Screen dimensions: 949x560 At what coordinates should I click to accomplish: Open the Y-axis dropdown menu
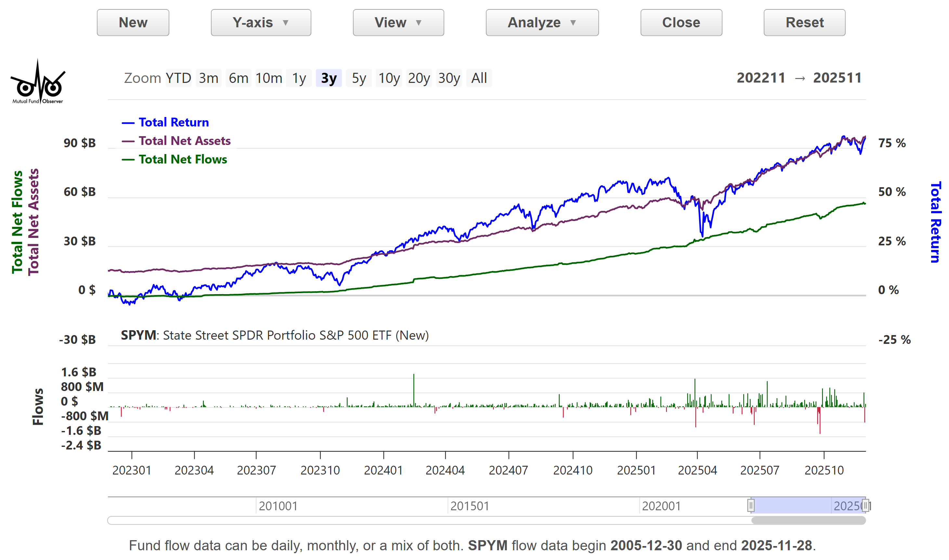click(x=261, y=23)
